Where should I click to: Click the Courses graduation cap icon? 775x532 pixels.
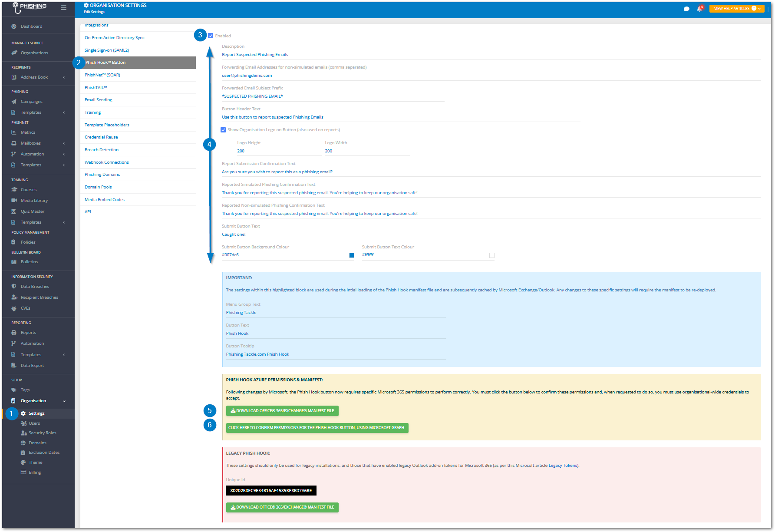tap(14, 190)
